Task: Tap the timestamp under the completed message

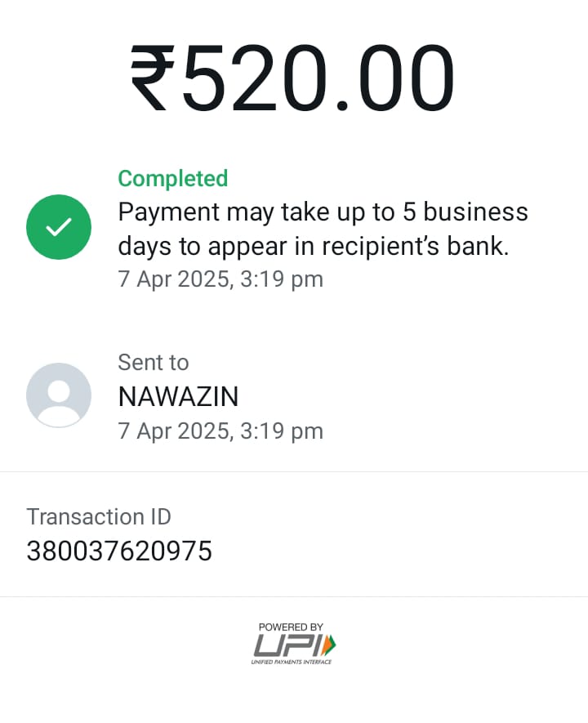Action: (220, 279)
